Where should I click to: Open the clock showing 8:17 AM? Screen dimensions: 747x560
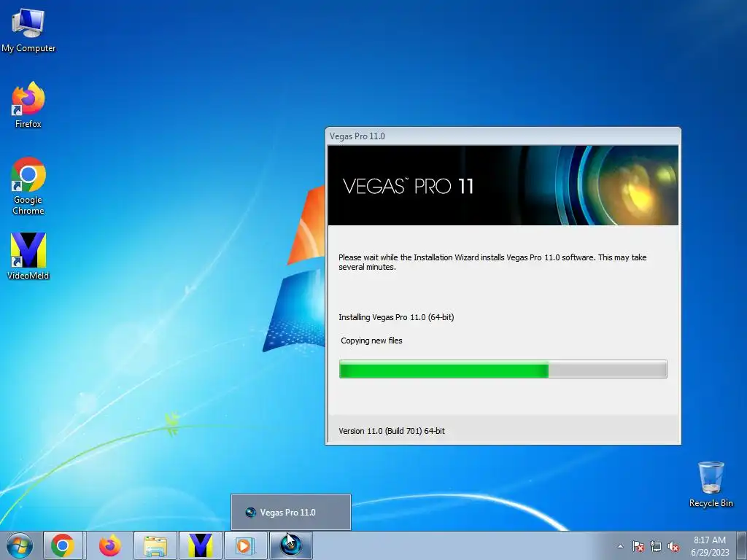(710, 545)
